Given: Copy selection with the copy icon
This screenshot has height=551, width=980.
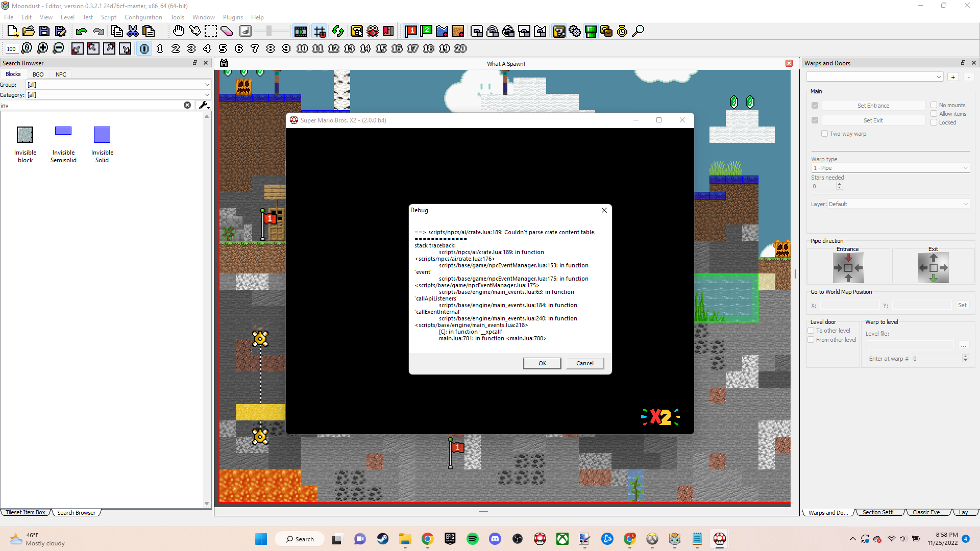Looking at the screenshot, I should [117, 32].
